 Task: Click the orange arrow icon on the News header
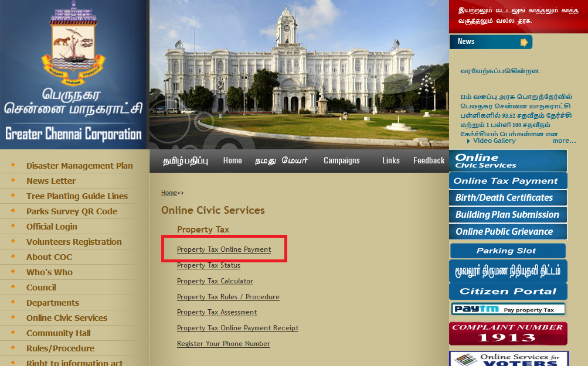(x=524, y=42)
